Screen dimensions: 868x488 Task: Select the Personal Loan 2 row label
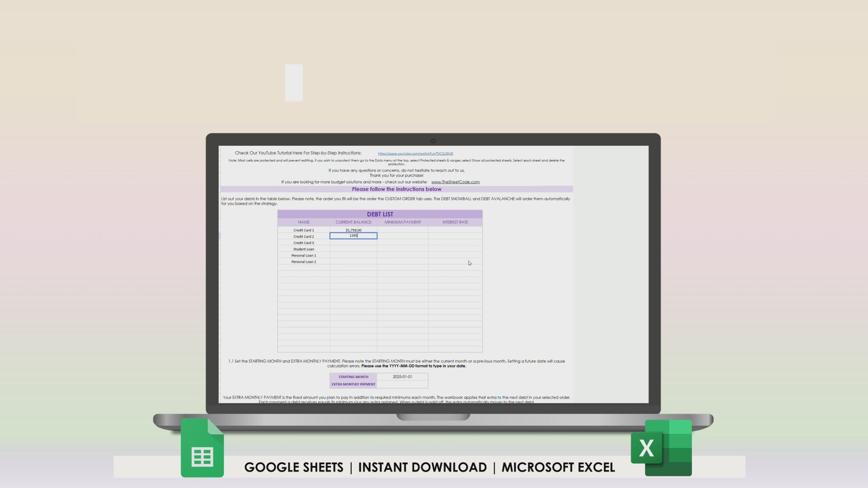303,261
